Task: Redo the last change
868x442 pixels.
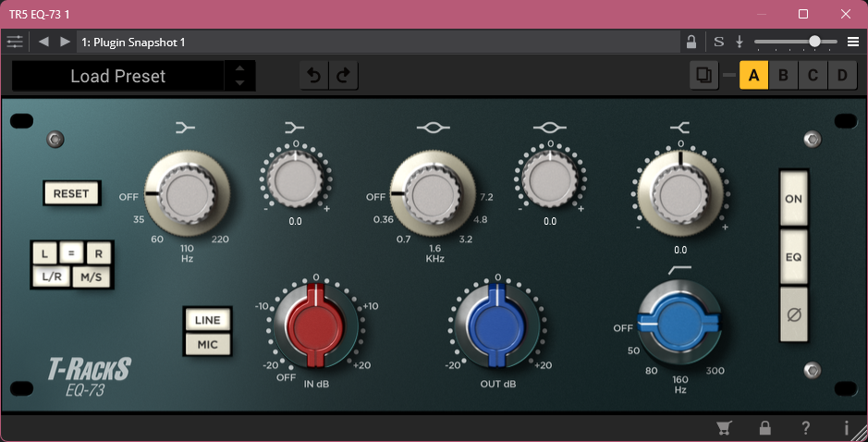Action: 343,75
